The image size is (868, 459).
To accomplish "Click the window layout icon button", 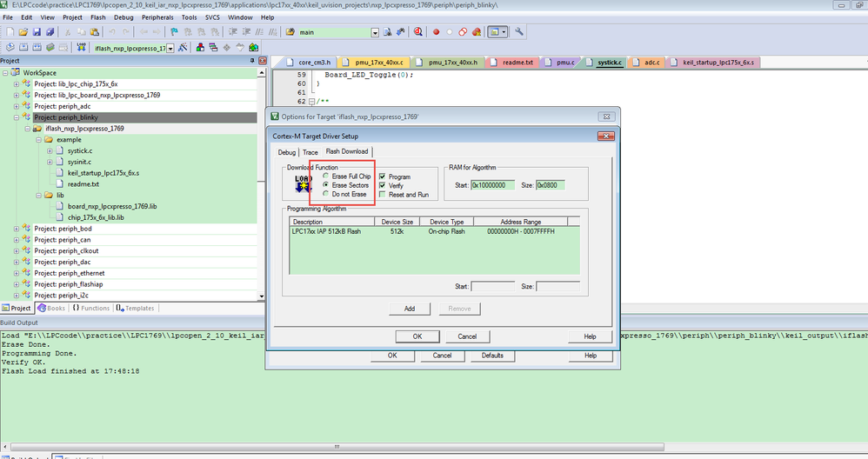I will coord(497,32).
